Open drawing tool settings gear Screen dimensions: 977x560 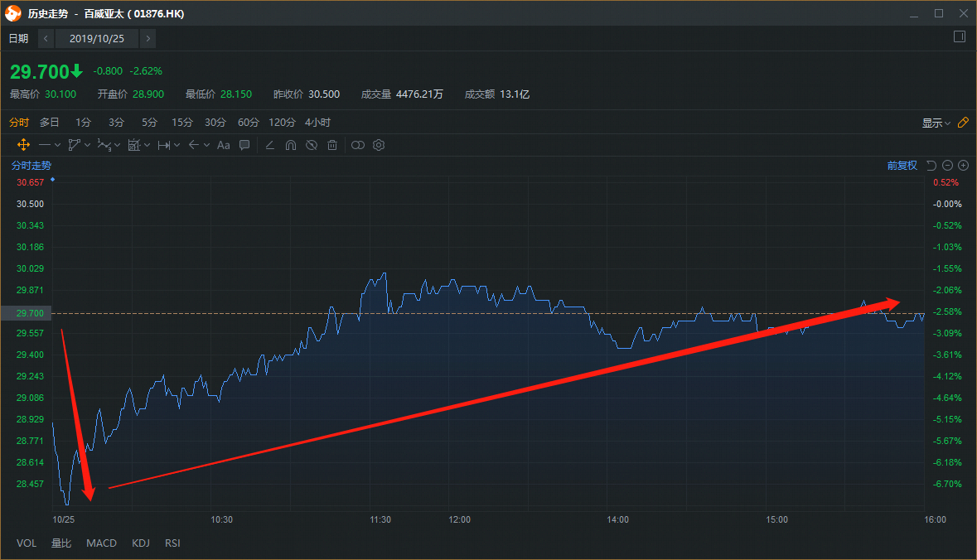tap(379, 145)
